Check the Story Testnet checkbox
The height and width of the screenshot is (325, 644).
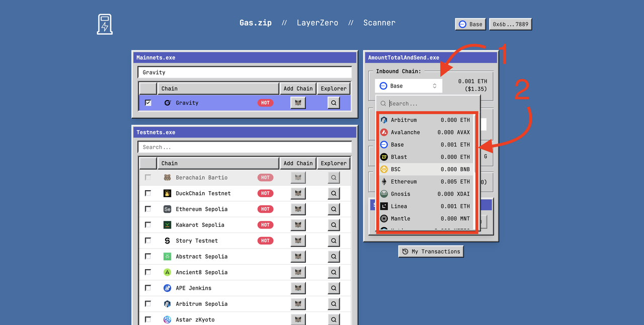pyautogui.click(x=148, y=240)
